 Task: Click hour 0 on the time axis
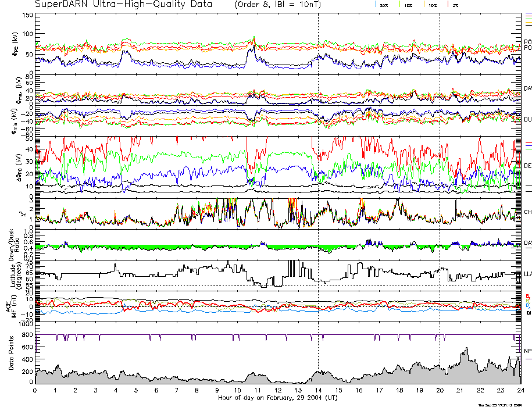(x=36, y=391)
